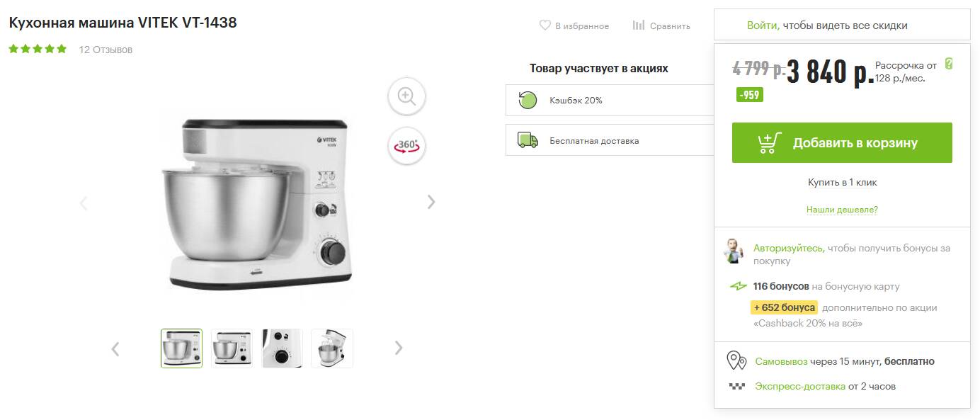Select the second mixer thumbnail
Screen dimensions: 980x420
pos(232,348)
